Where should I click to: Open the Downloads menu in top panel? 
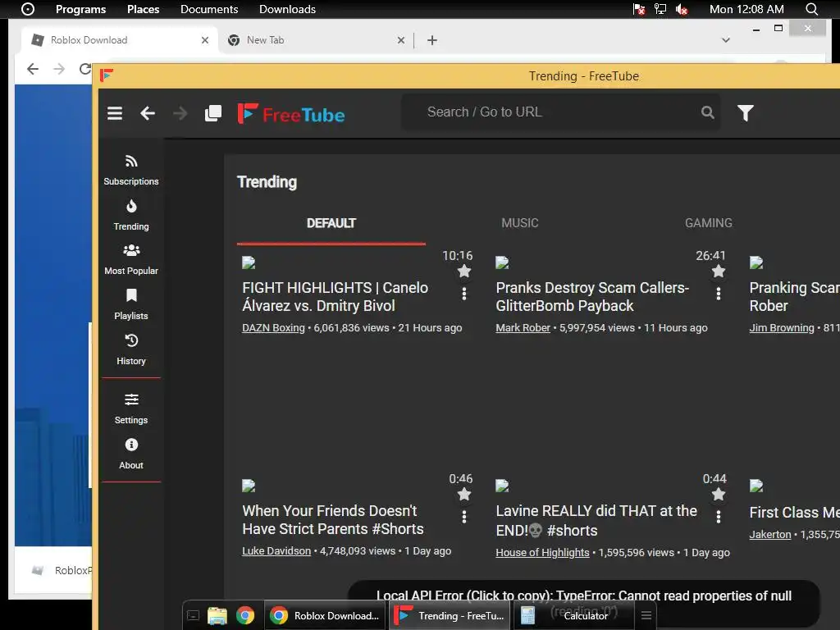[287, 9]
